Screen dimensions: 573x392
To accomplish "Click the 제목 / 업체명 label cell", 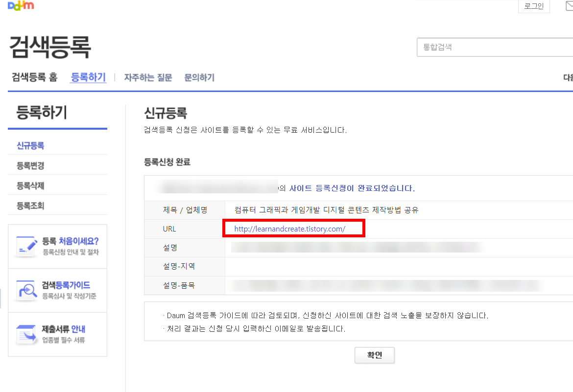I will [x=185, y=210].
